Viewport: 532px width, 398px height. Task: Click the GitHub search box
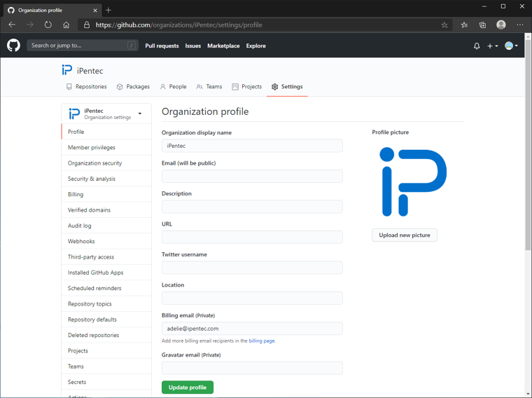pos(83,46)
